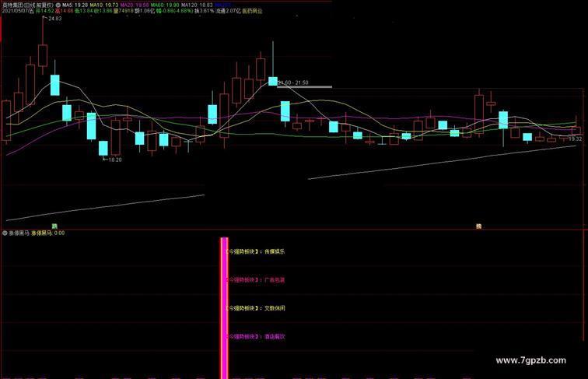This screenshot has width=588, height=379.
Task: Select the MA20: 19.58 label
Action: pyautogui.click(x=135, y=5)
